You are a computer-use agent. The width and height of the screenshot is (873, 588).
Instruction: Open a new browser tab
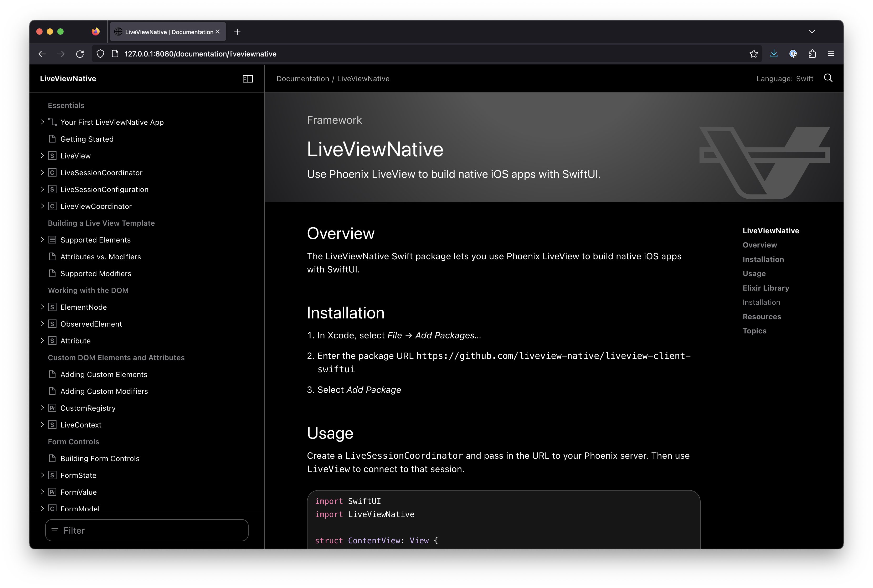[x=237, y=32]
